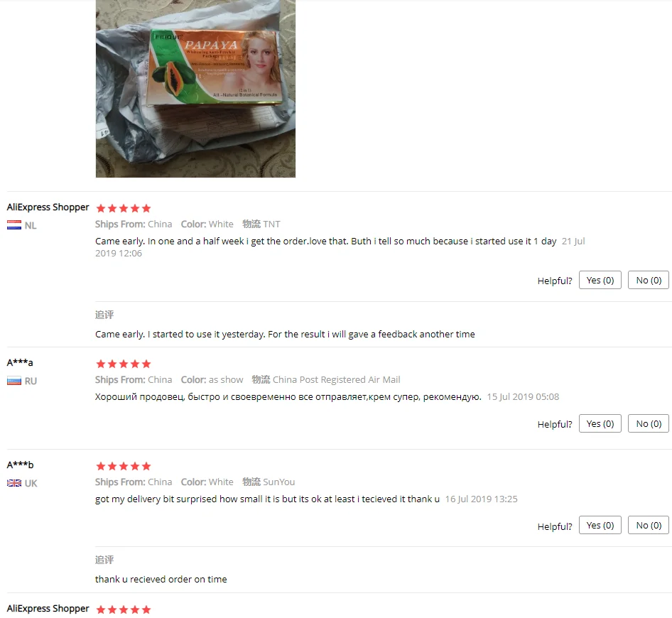Vote Yes on A***b's UK review

point(600,525)
